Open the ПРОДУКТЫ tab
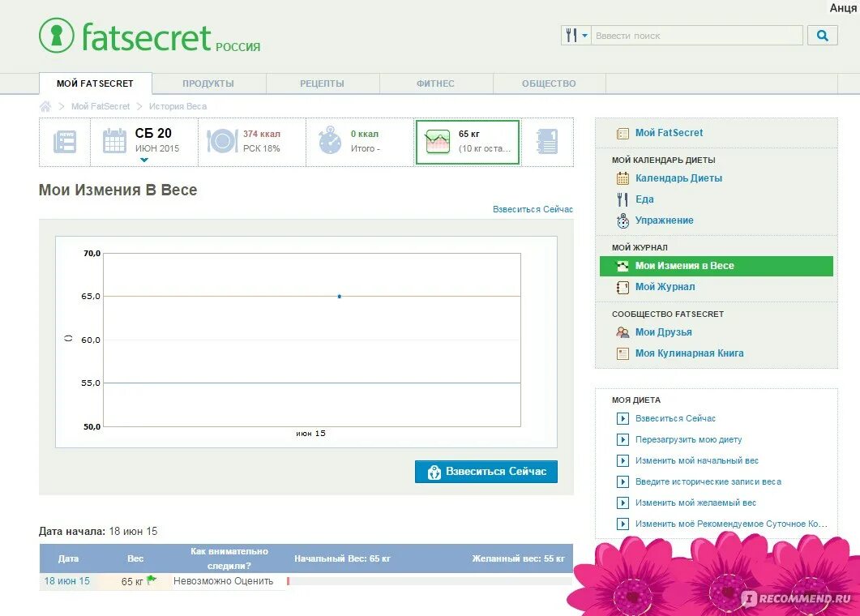860x616 pixels. tap(208, 83)
